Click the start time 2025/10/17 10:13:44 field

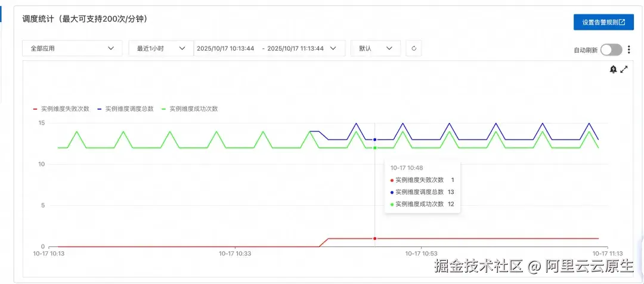tap(225, 48)
